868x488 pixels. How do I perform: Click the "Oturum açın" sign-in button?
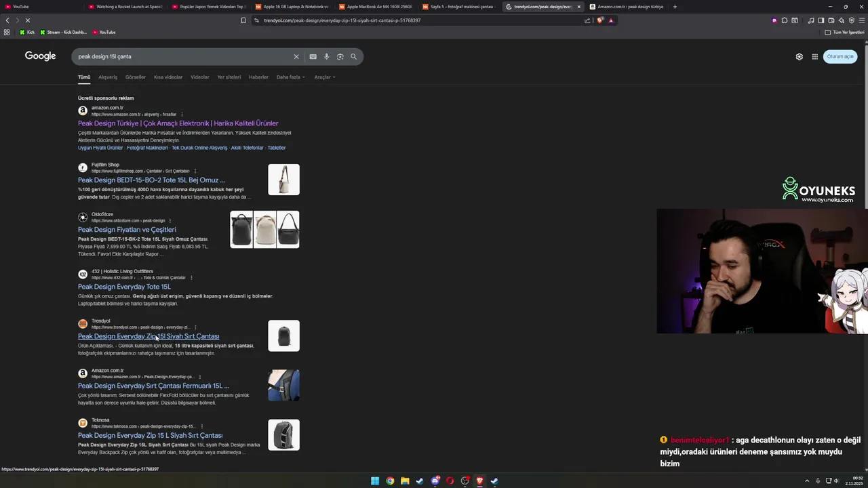coord(840,57)
